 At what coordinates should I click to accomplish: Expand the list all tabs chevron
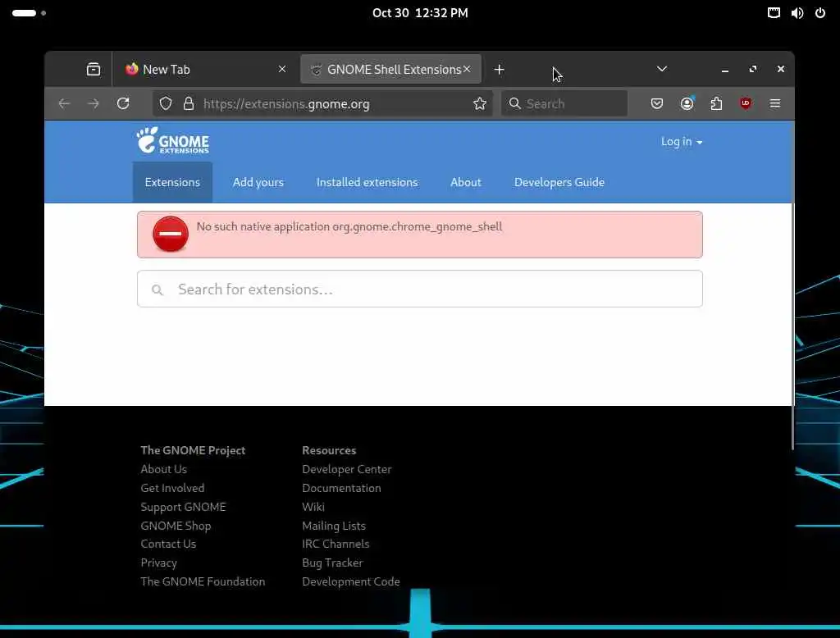tap(662, 69)
